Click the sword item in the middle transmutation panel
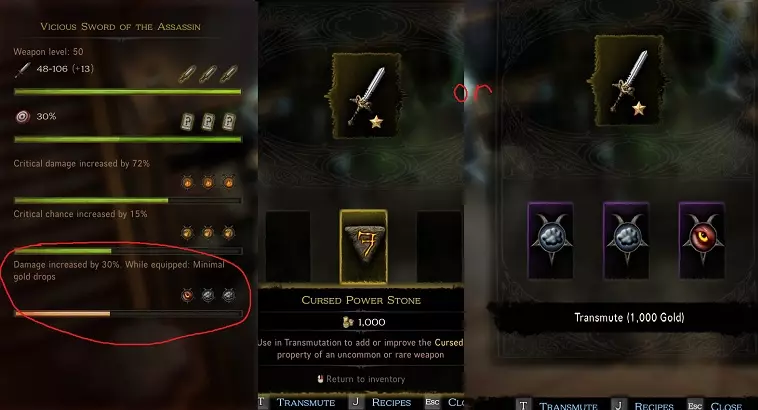Viewport: 758px width, 410px height. [366, 96]
